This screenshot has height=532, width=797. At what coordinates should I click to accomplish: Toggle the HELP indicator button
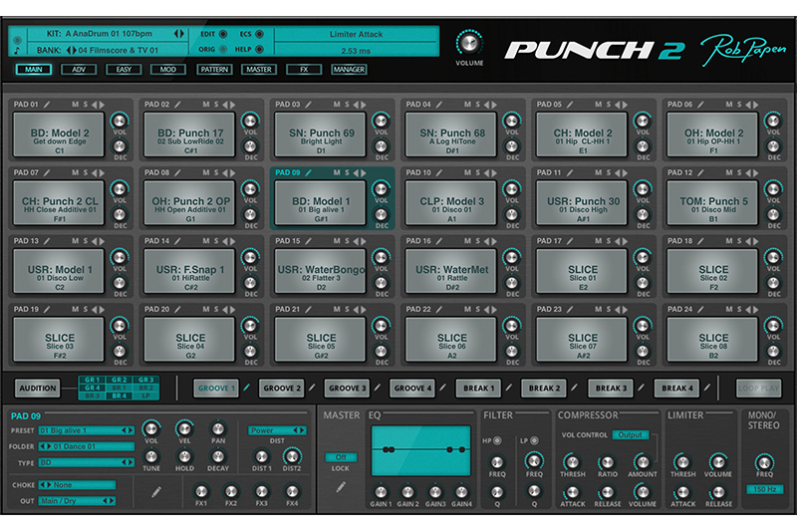pos(259,49)
